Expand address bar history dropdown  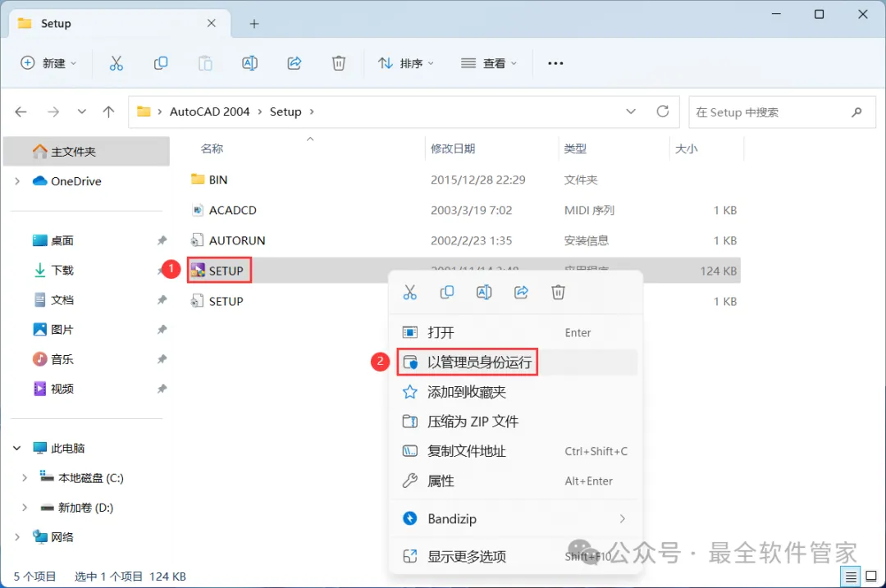(x=631, y=112)
